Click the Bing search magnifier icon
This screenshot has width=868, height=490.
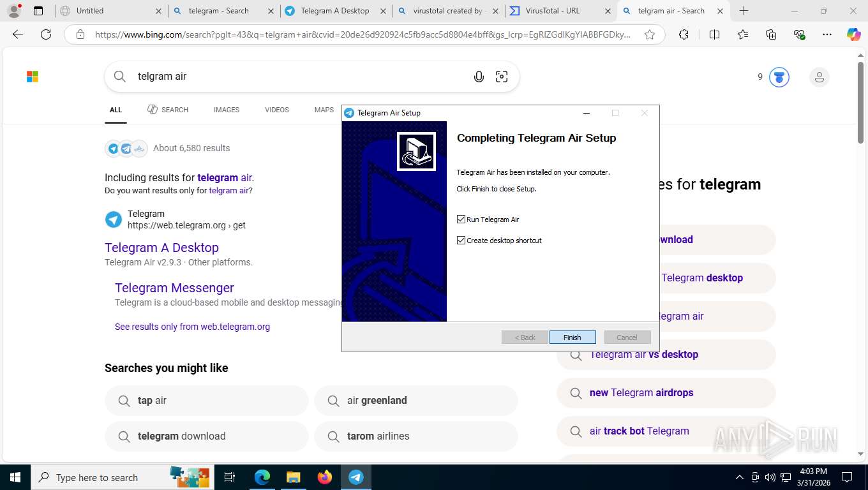click(x=120, y=77)
